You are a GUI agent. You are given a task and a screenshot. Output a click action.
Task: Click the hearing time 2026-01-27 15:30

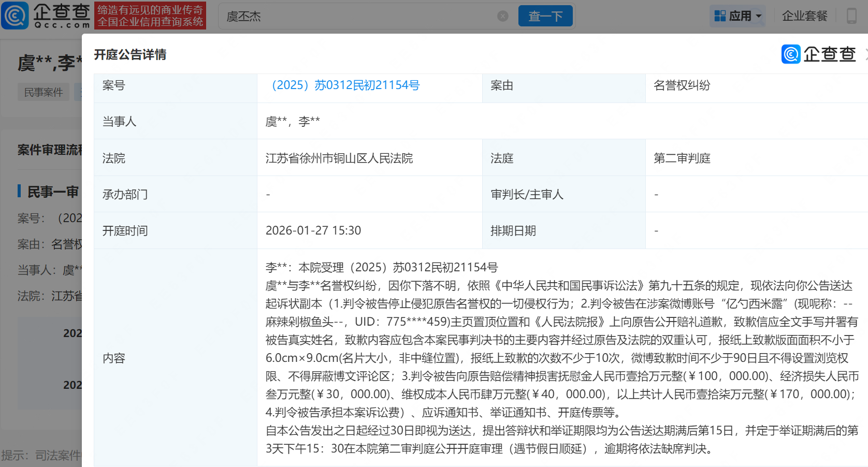313,231
